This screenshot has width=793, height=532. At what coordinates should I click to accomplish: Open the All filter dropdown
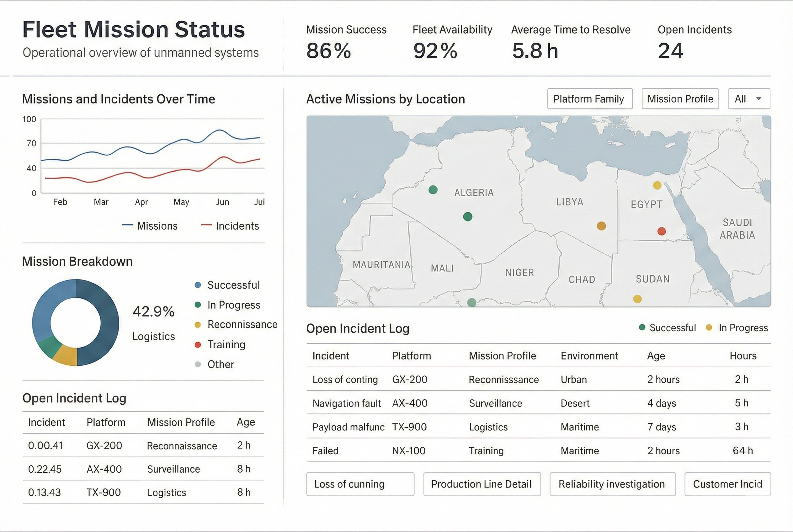(748, 99)
